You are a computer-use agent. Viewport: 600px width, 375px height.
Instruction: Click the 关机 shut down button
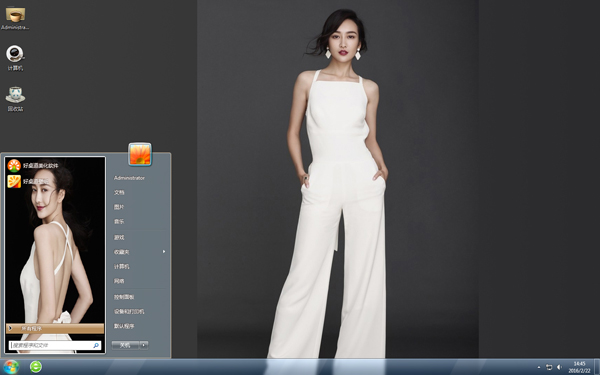tap(126, 345)
